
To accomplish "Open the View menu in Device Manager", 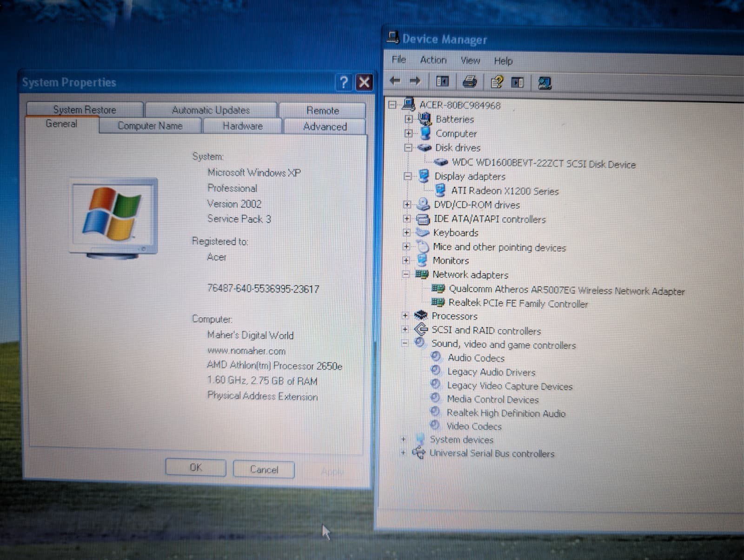I will pyautogui.click(x=470, y=60).
